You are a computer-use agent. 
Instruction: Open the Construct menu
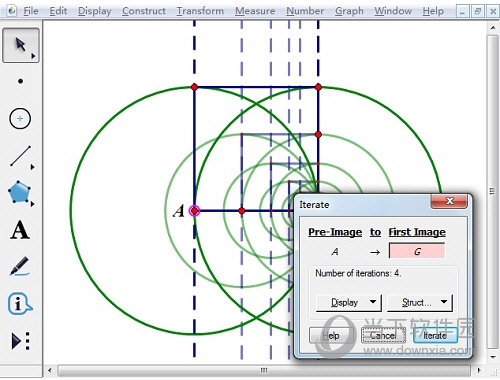(x=144, y=11)
